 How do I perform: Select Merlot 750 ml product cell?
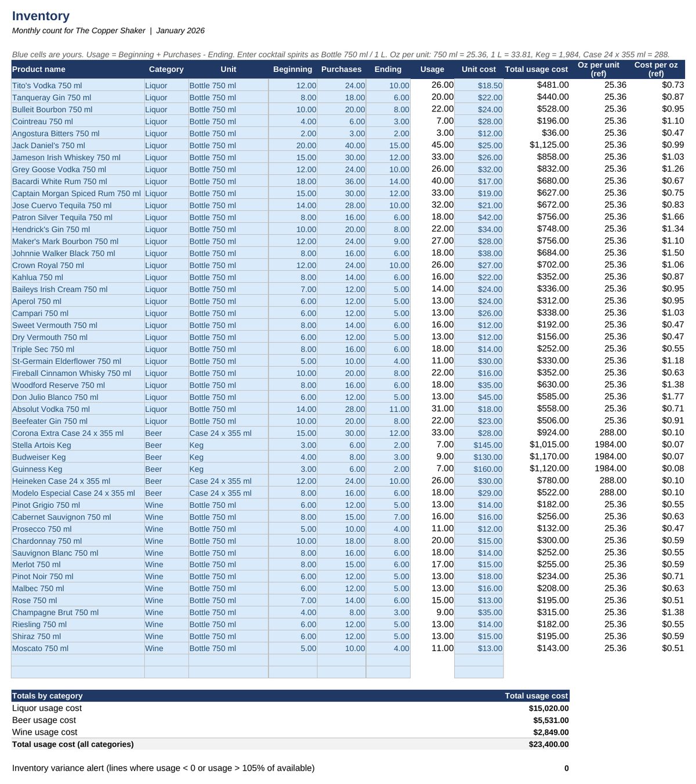click(x=78, y=565)
